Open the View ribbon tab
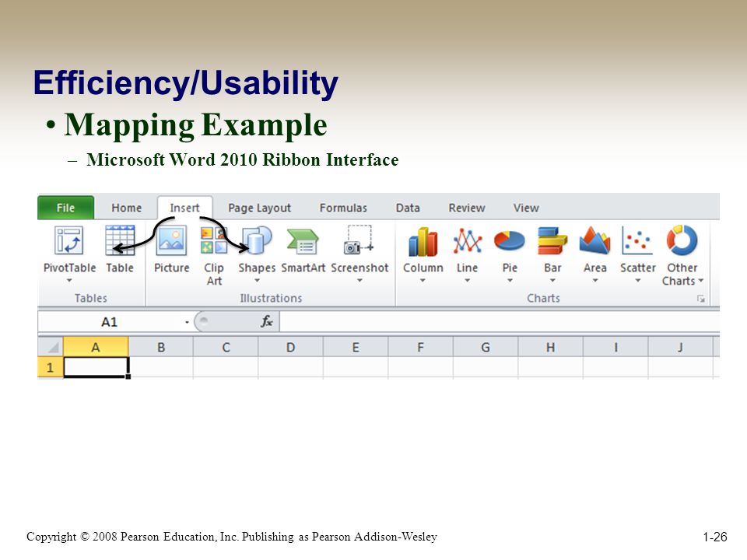 click(x=526, y=208)
